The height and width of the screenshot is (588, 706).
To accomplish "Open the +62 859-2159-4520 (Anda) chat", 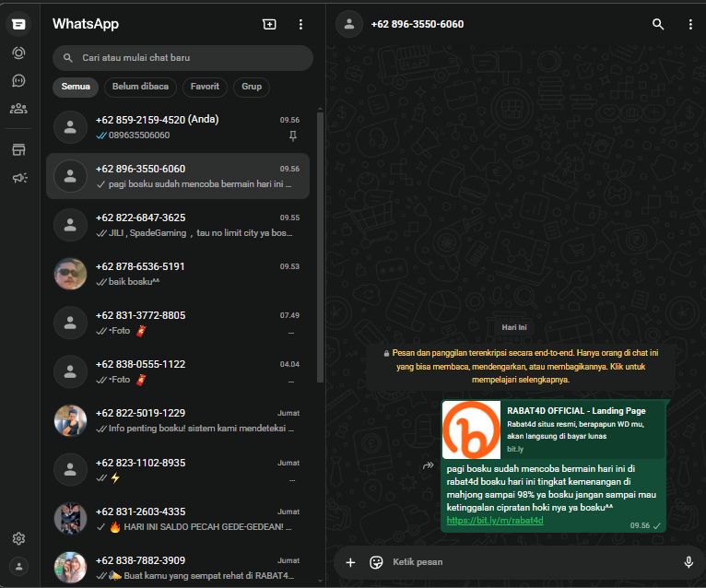I will pyautogui.click(x=178, y=127).
